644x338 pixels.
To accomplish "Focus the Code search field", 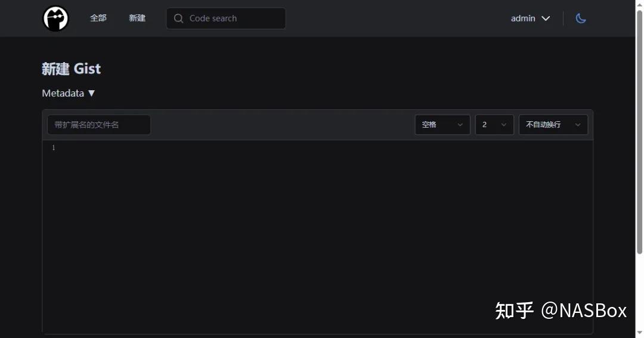I will (x=233, y=19).
